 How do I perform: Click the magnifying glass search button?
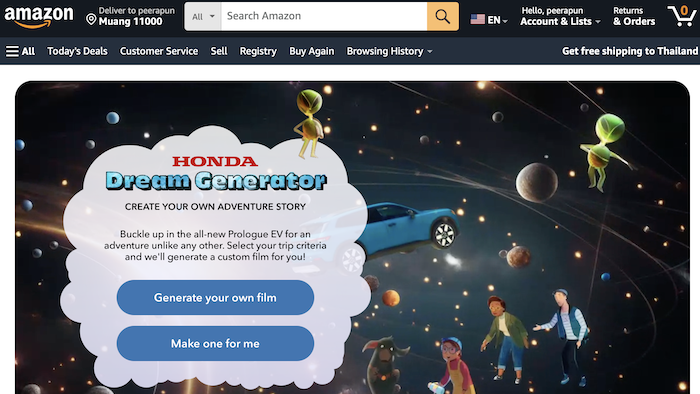442,17
